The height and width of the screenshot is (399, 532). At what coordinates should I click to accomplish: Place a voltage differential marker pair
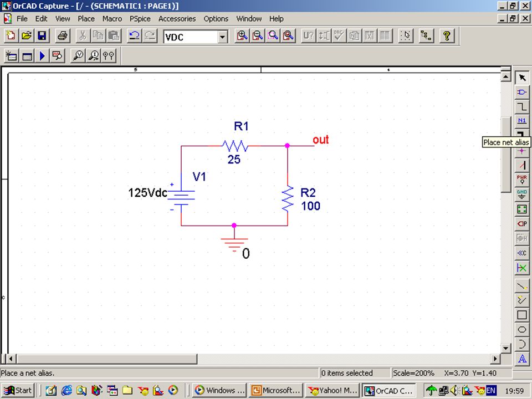click(x=109, y=55)
